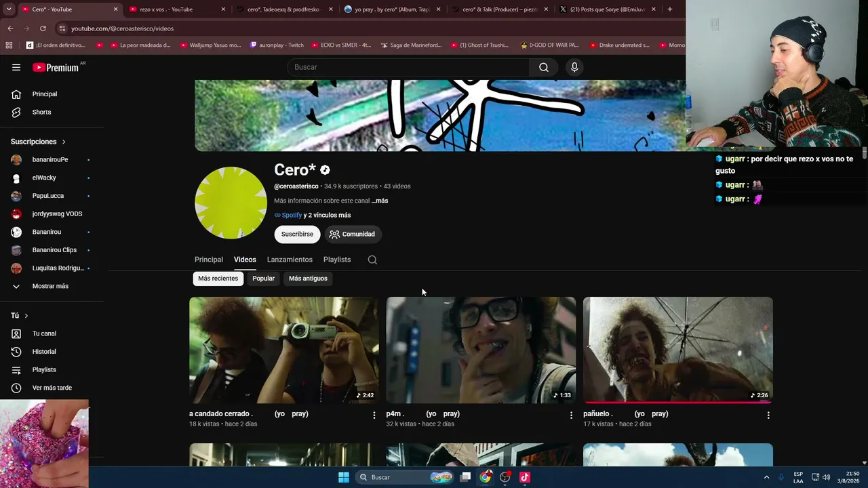
Task: Open the Saga de Marineford bookmark
Action: click(411, 45)
